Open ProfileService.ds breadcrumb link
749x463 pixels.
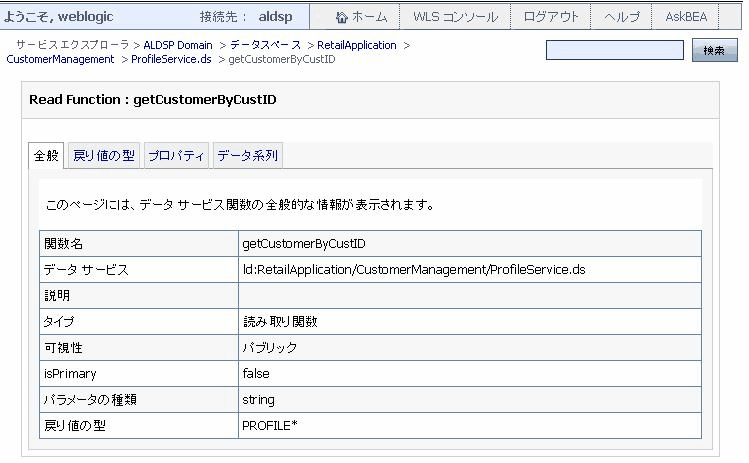pos(171,59)
